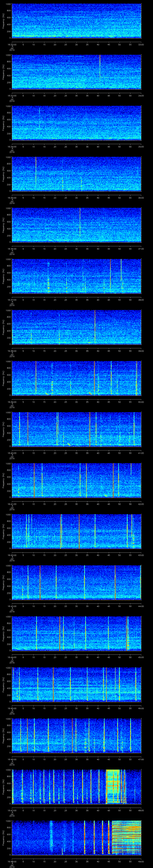
Task: Click the 16:45:00 start time label
Action: [12, 708]
